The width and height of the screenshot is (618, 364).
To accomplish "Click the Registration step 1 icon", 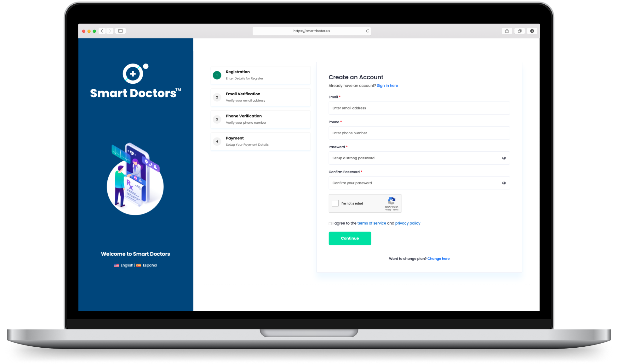I will (216, 75).
